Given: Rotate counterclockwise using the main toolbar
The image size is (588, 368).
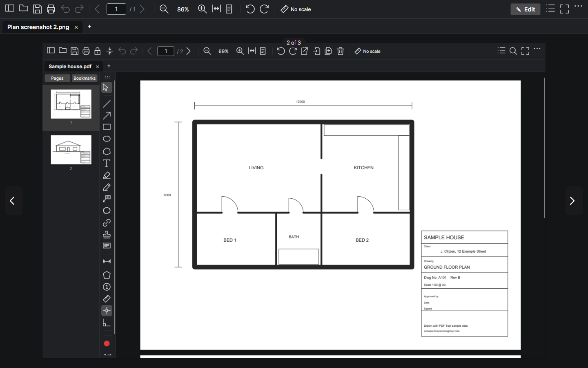Looking at the screenshot, I should tap(250, 9).
